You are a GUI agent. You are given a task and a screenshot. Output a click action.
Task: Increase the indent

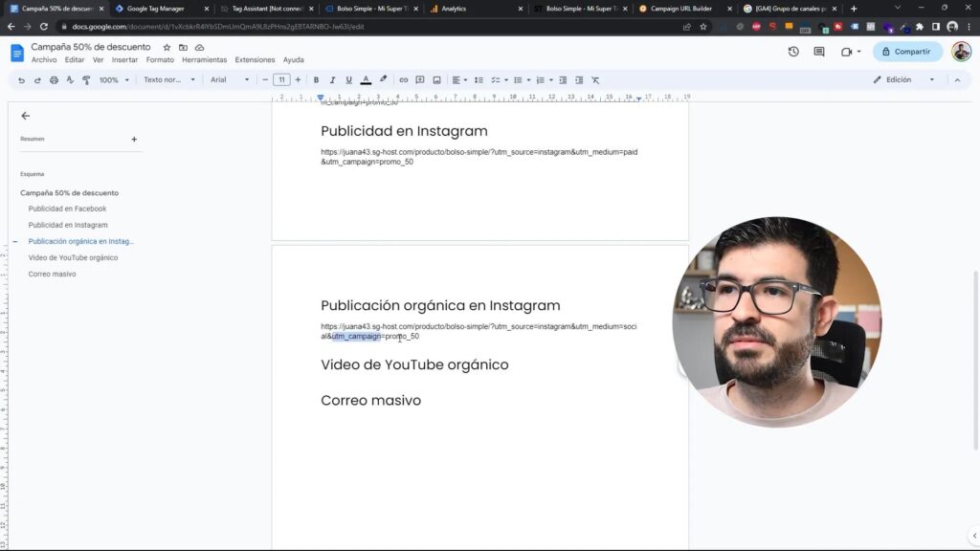(x=579, y=80)
